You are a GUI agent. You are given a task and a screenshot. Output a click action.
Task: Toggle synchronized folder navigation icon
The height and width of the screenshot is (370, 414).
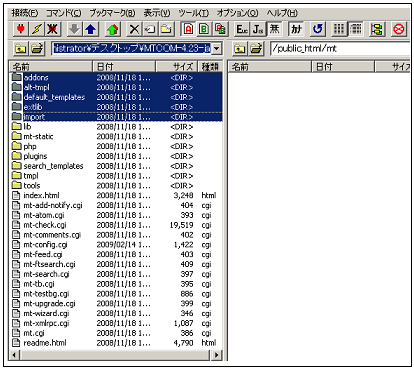(x=377, y=29)
